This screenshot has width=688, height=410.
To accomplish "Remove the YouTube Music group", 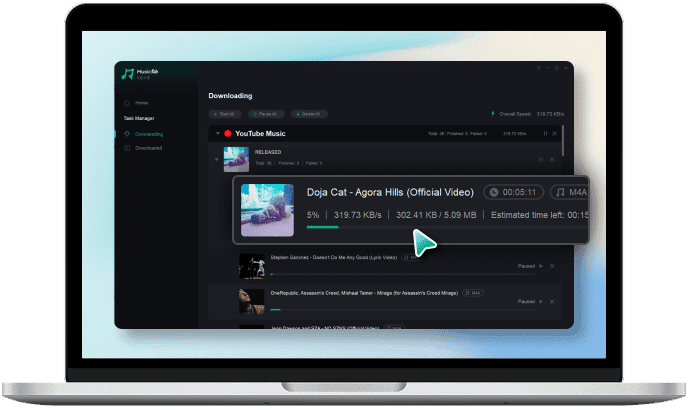I will [555, 133].
